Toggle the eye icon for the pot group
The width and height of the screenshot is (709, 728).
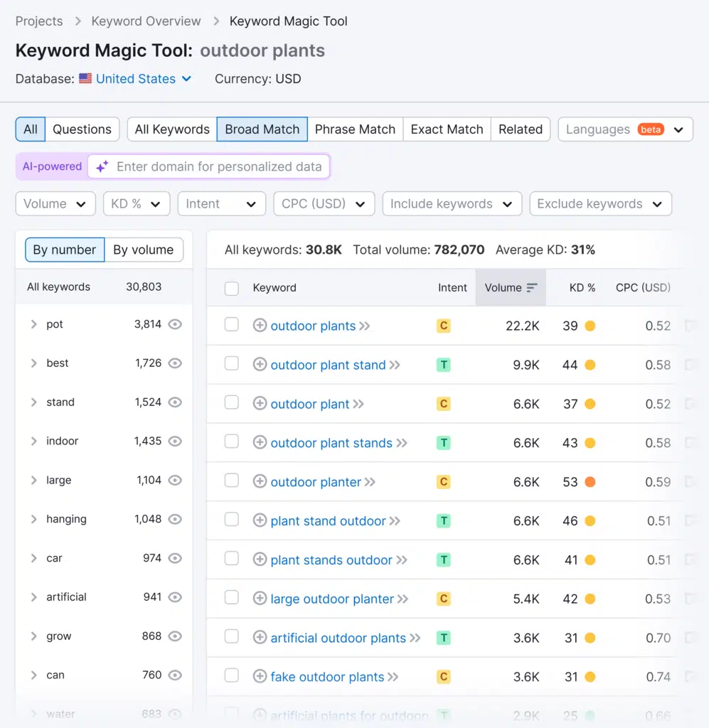click(x=175, y=324)
